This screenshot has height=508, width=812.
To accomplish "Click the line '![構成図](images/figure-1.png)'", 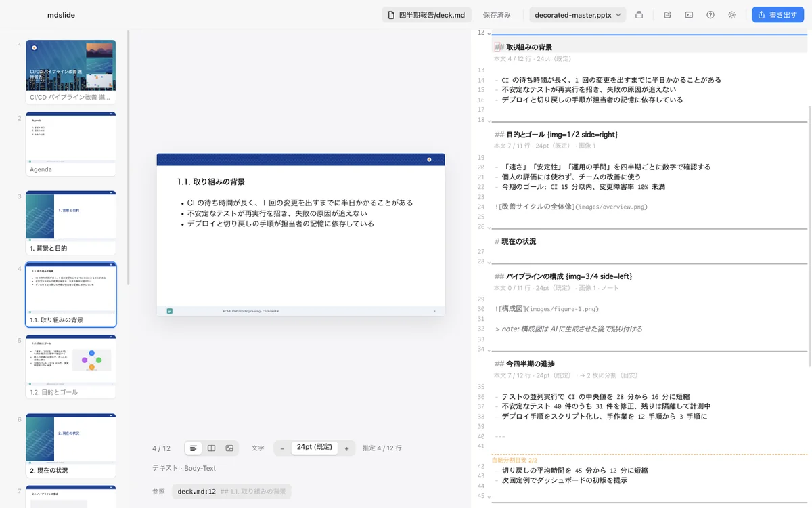I will pyautogui.click(x=547, y=309).
